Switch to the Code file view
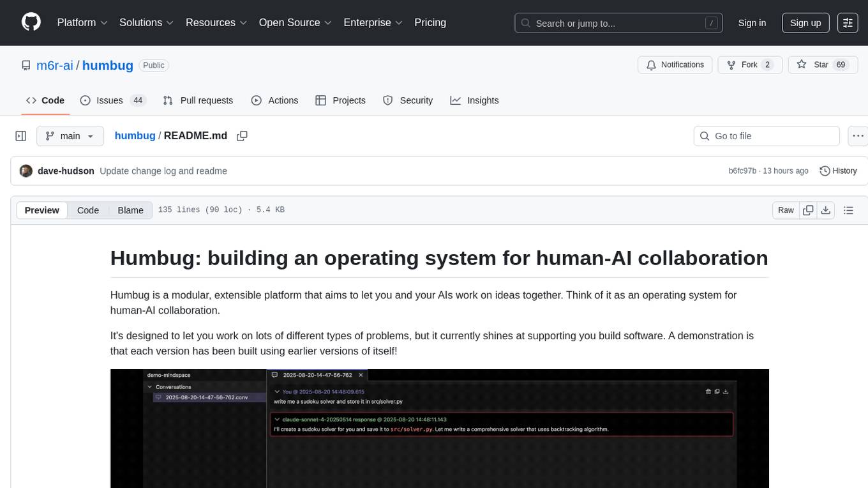The image size is (868, 488). [x=88, y=210]
